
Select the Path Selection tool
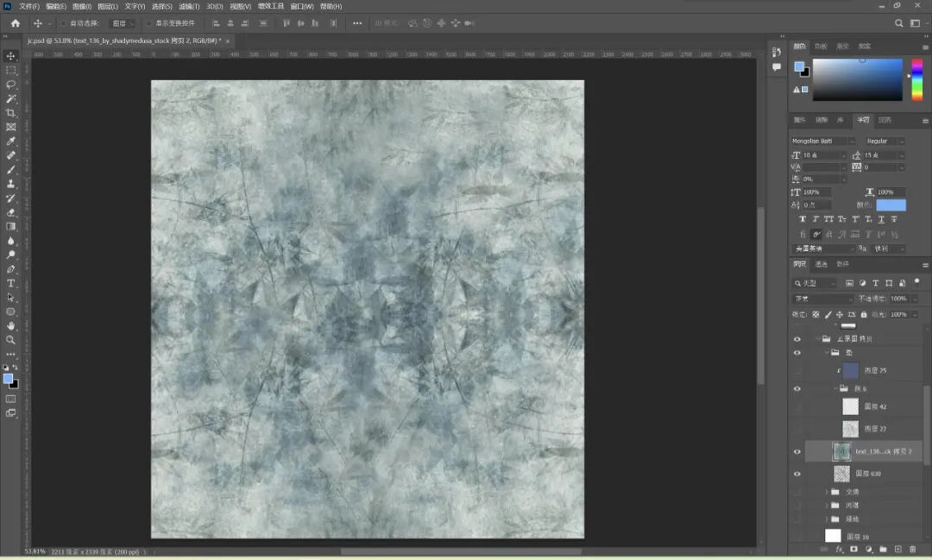(x=10, y=297)
